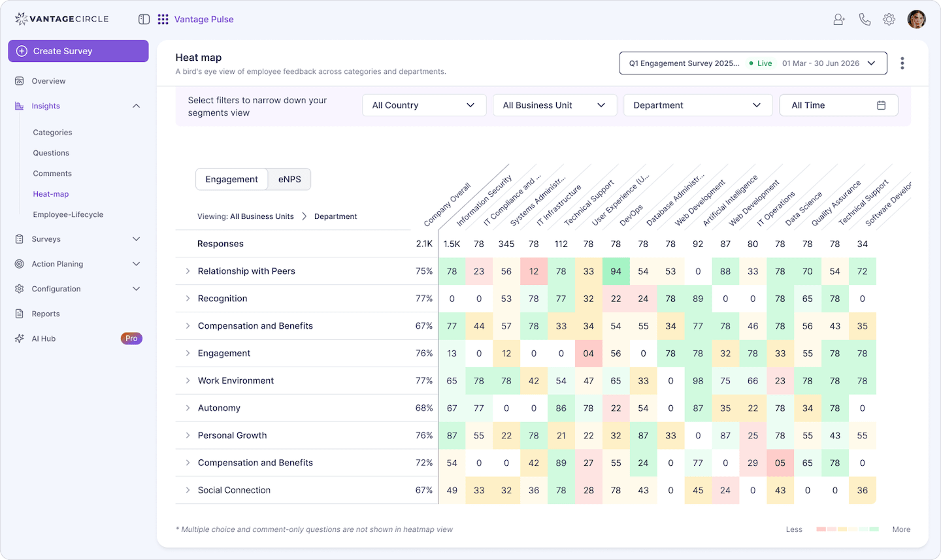The image size is (941, 560).
Task: Switch to the eNPS tab
Action: (x=289, y=178)
